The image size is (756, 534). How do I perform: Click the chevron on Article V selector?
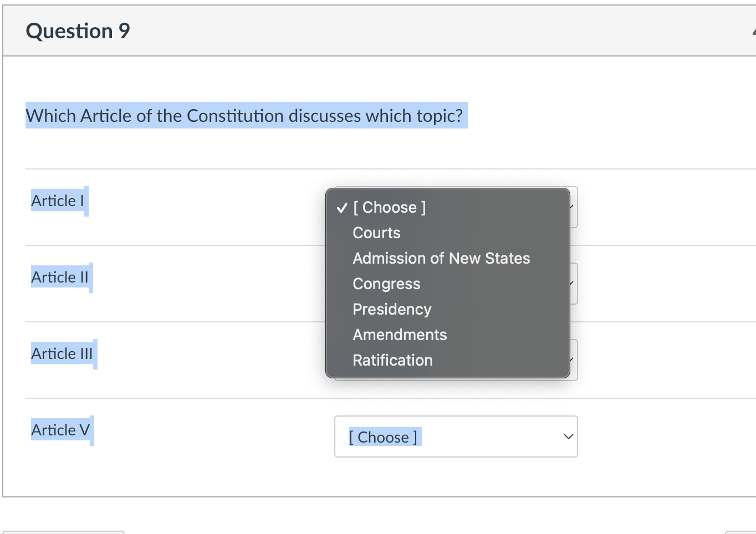pyautogui.click(x=568, y=437)
